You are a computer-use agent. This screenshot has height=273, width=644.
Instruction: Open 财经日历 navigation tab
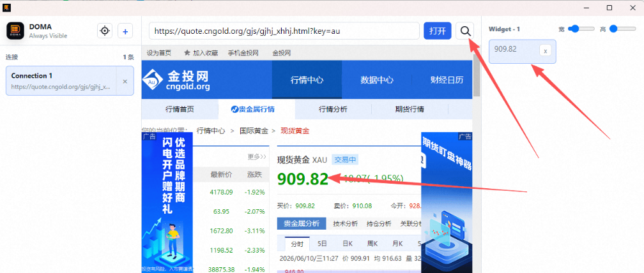(447, 80)
